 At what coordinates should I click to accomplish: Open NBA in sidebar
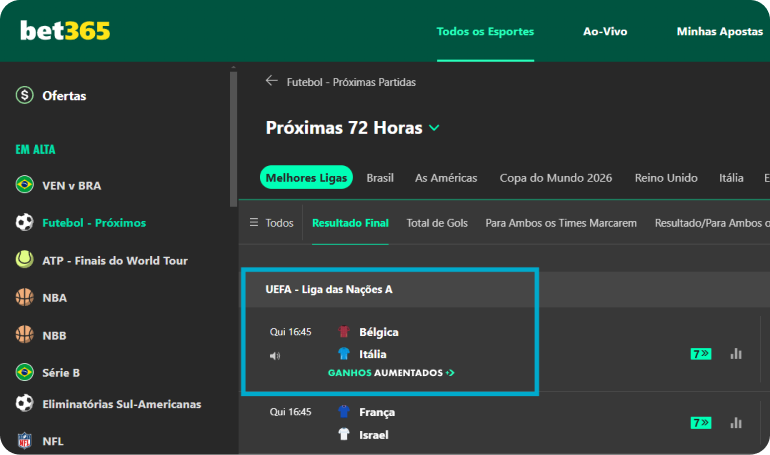(55, 298)
